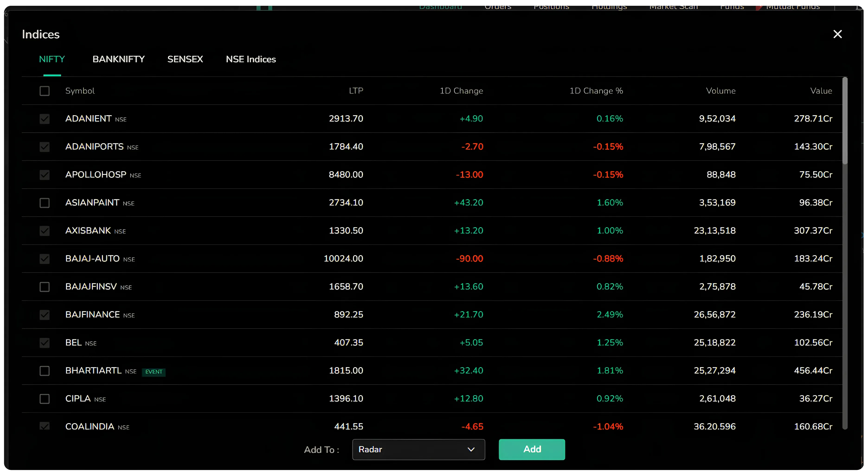Viewport: 868px width, 475px height.
Task: Uncheck the ADANIENT checkbox
Action: (45, 119)
